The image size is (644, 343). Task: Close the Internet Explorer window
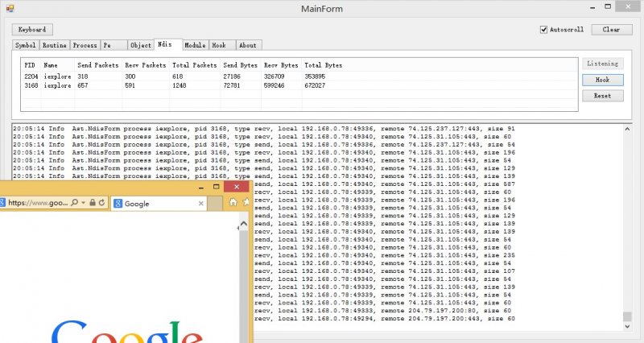237,187
